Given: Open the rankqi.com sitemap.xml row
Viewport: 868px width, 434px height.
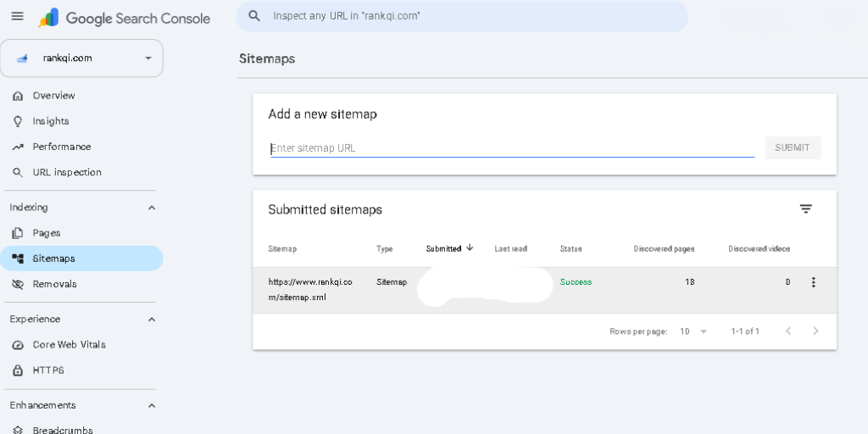Looking at the screenshot, I should 545,290.
